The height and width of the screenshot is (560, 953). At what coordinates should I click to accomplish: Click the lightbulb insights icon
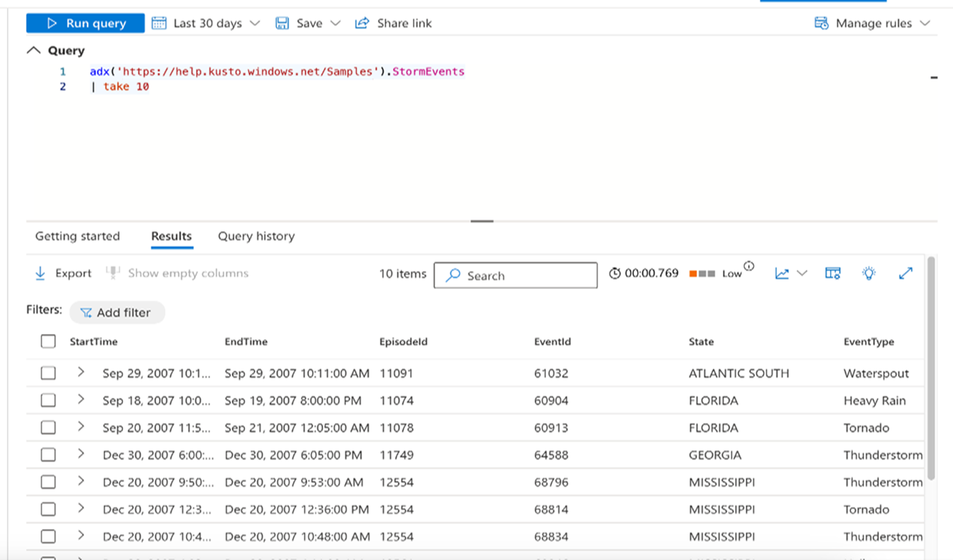coord(869,274)
